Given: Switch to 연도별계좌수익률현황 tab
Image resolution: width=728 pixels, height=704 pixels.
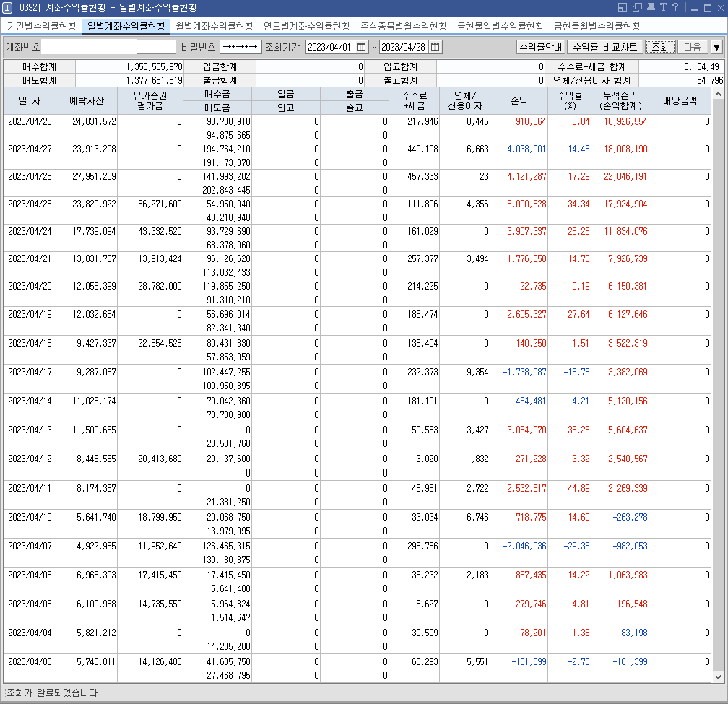Looking at the screenshot, I should [x=307, y=27].
